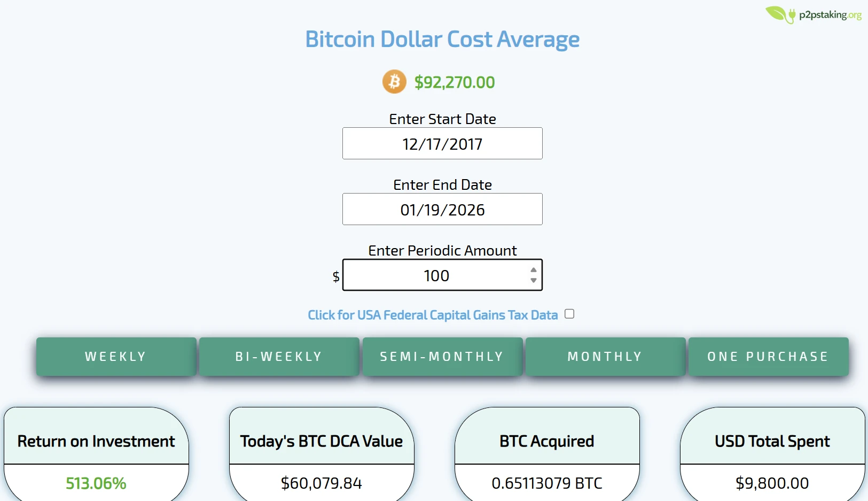Screen dimensions: 868x501
Task: Click the stepper down arrow on periodic amount
Action: coord(534,281)
